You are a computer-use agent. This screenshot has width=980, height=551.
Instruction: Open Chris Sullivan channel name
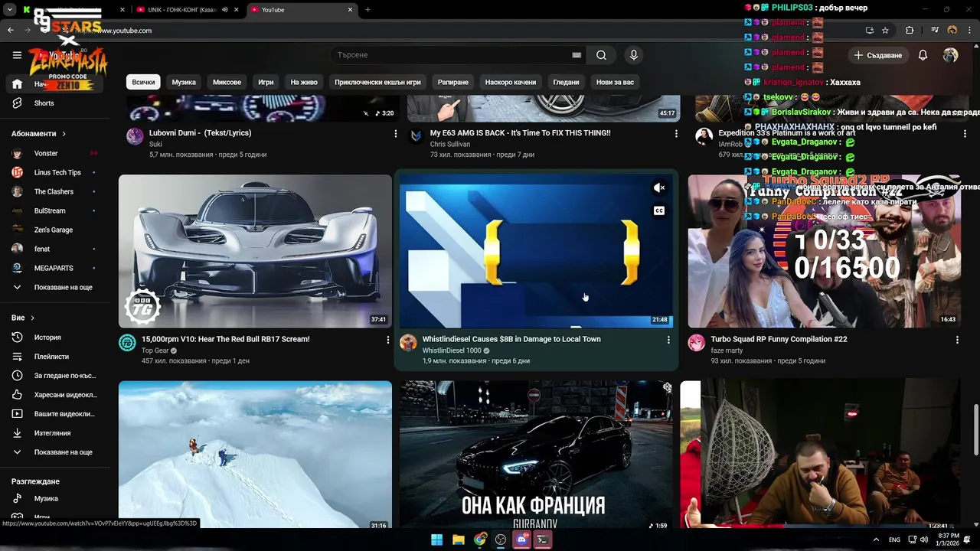[450, 144]
